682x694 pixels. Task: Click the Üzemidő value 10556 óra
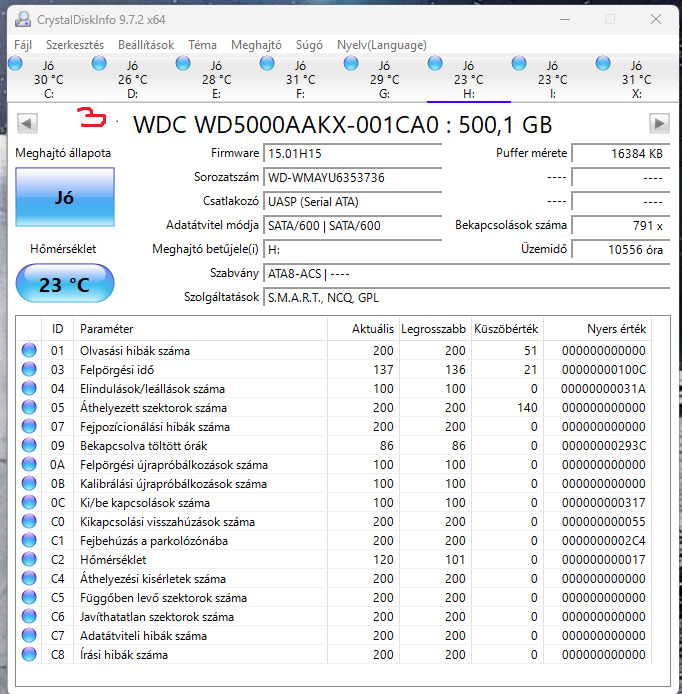620,250
